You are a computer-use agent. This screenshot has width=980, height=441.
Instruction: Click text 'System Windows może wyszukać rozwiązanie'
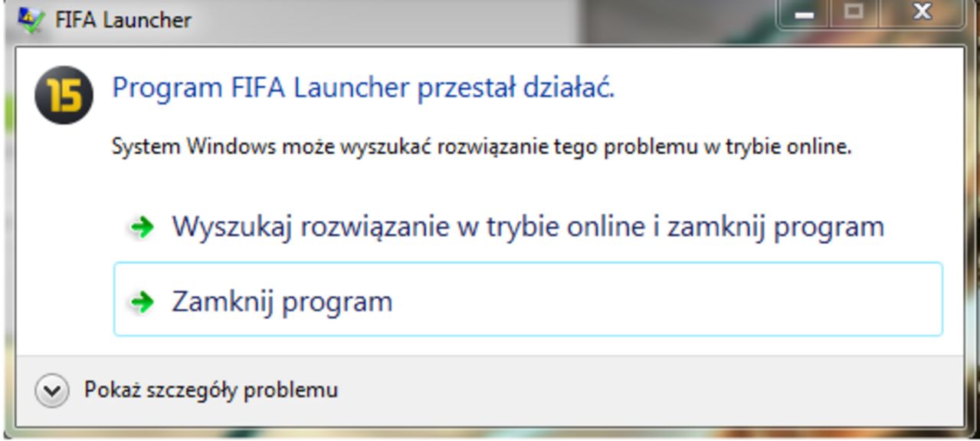click(331, 146)
